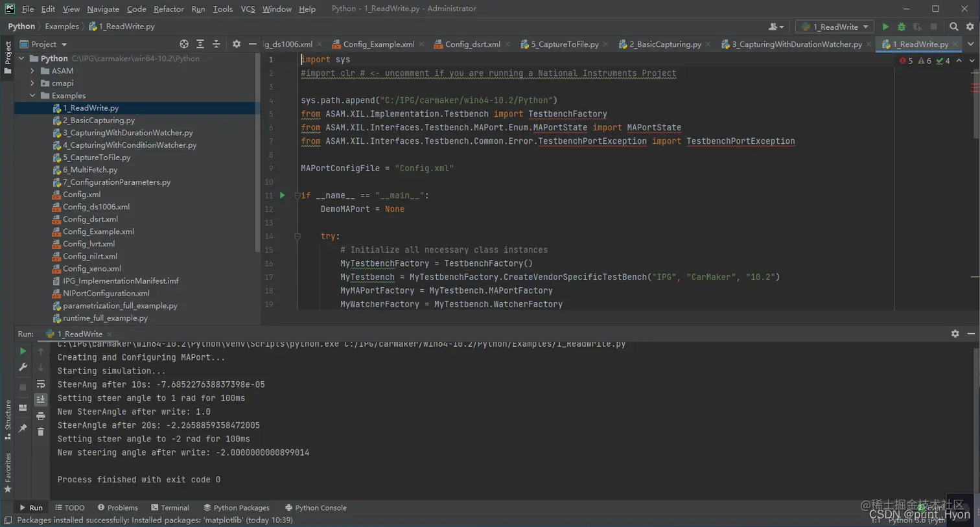
Task: Open IDE settings gear in top toolbar
Action: 970,27
